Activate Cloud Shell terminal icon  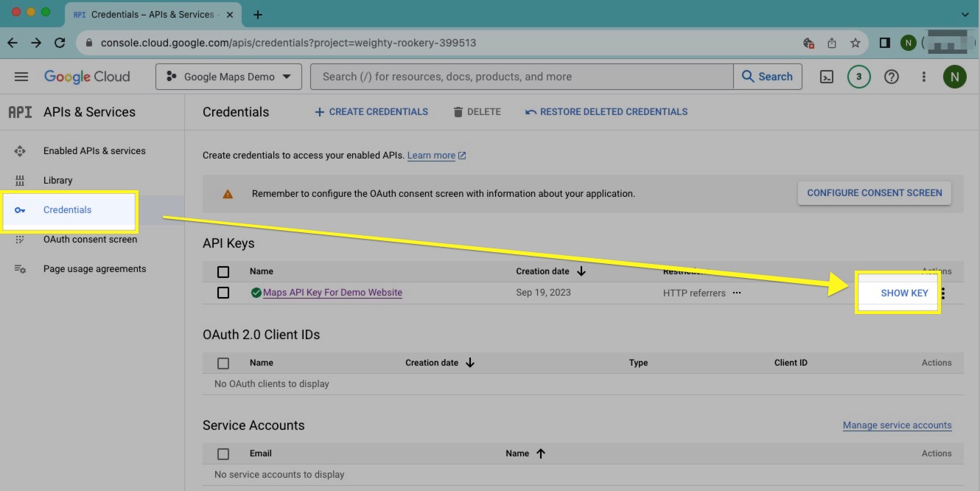point(827,77)
